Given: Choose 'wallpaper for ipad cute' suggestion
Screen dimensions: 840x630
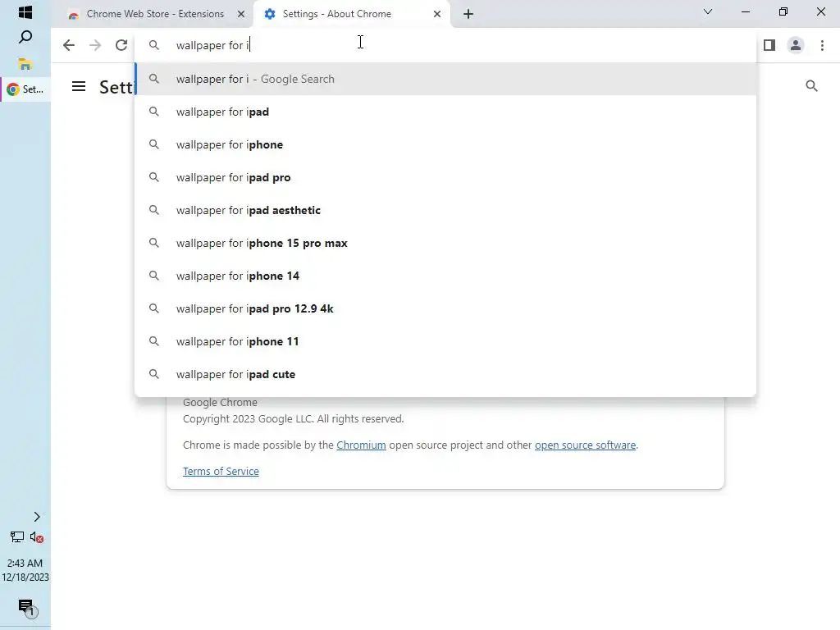Looking at the screenshot, I should (x=445, y=374).
